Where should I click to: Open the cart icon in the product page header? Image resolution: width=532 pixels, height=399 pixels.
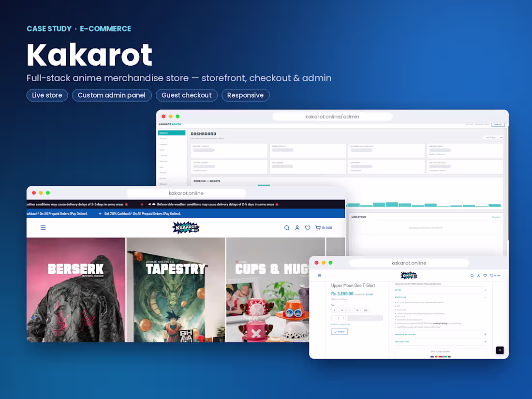click(x=495, y=276)
